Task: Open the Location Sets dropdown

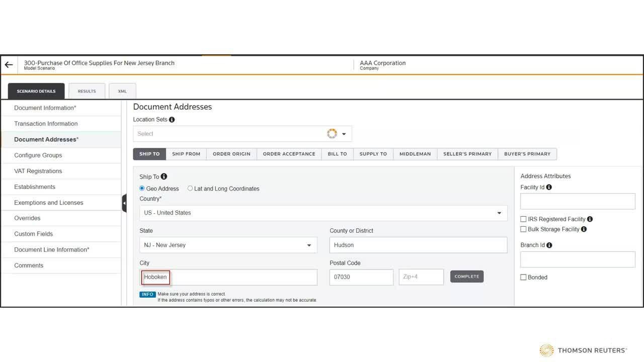Action: click(344, 134)
